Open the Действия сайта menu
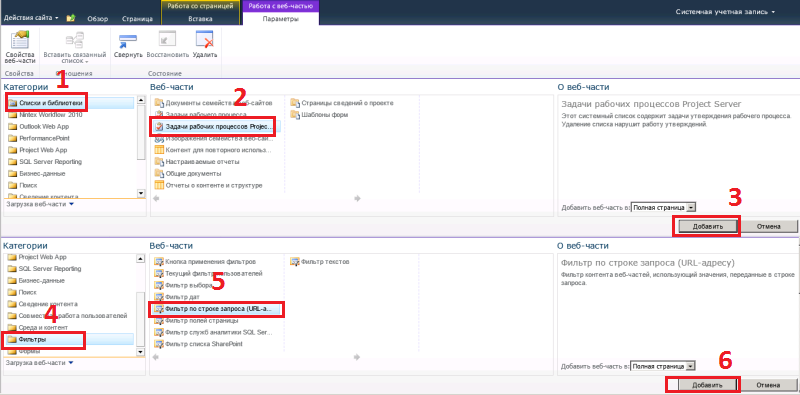Image resolution: width=800 pixels, height=395 pixels. [x=31, y=18]
